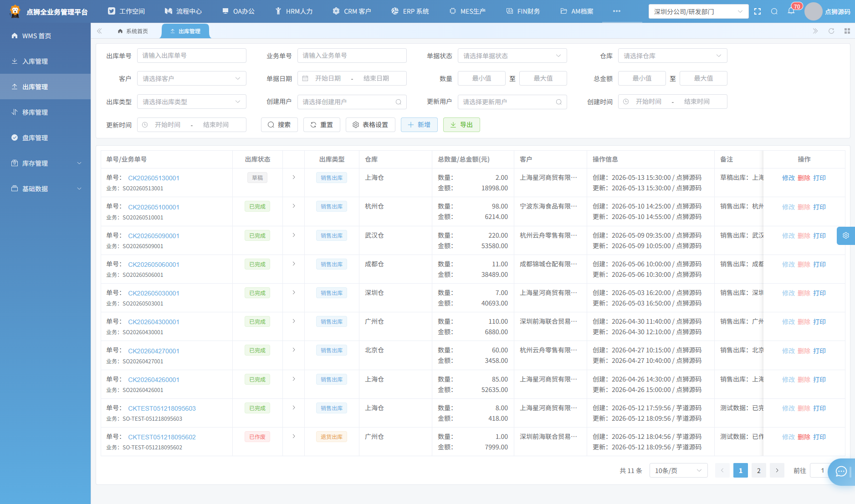Open the floating chat bubble
This screenshot has width=855, height=504.
coord(841,472)
